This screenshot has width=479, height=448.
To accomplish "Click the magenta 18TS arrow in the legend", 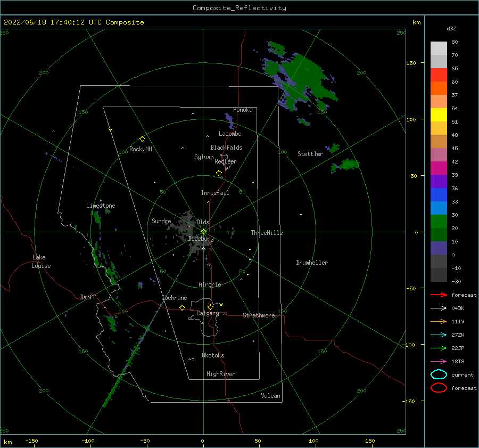I will tap(439, 362).
